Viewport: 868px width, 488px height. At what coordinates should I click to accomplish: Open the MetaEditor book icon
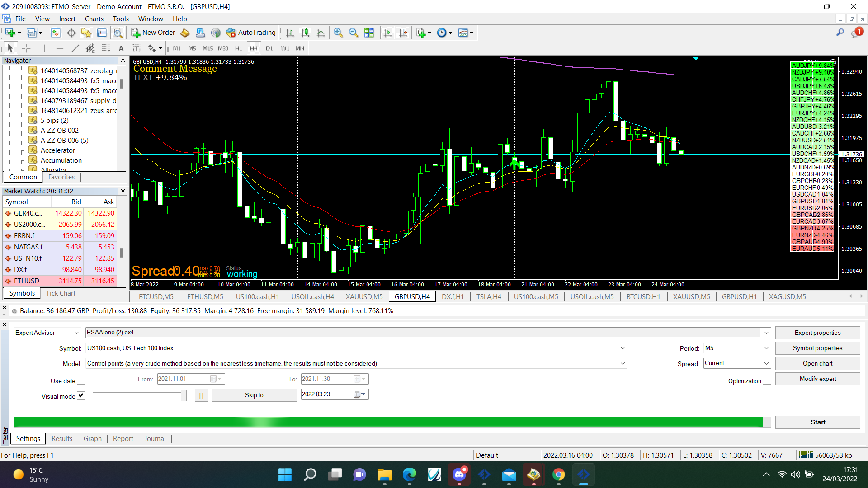(185, 33)
